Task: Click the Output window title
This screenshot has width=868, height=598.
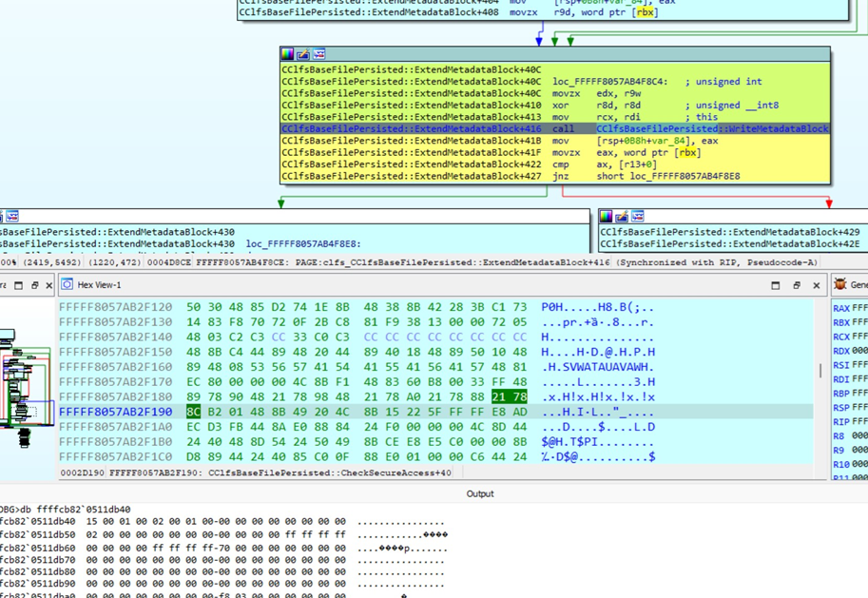Action: point(480,494)
